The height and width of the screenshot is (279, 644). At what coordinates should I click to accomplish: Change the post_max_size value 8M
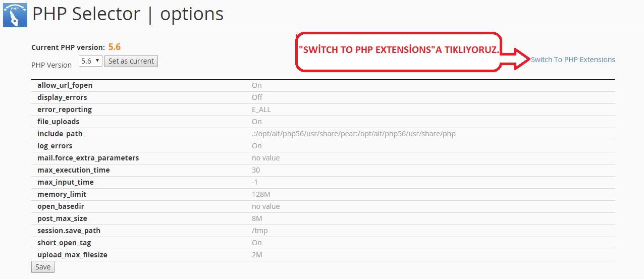pos(257,218)
